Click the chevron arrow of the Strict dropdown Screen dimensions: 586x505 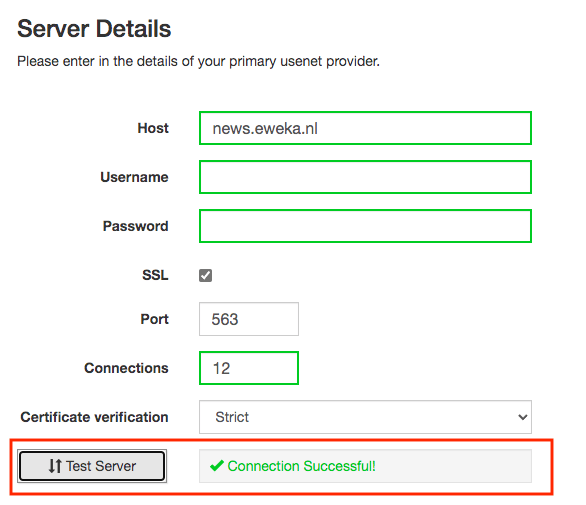523,417
